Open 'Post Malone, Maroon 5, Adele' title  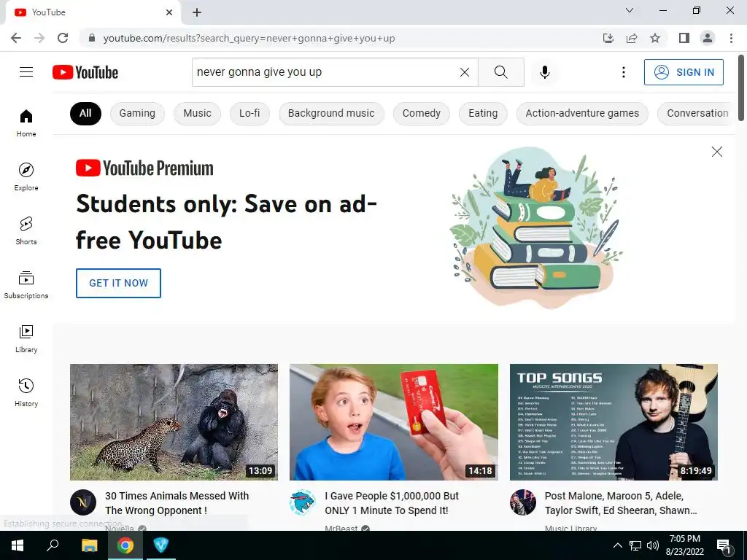(x=621, y=503)
